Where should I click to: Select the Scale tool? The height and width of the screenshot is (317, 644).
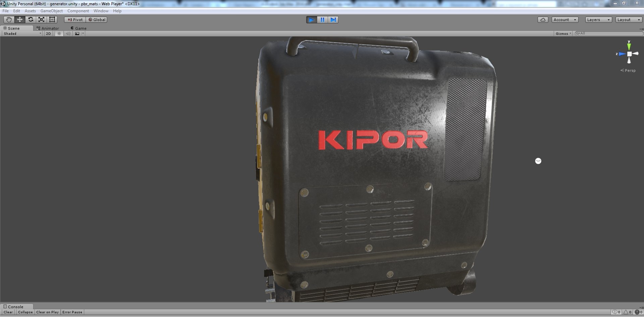(41, 19)
